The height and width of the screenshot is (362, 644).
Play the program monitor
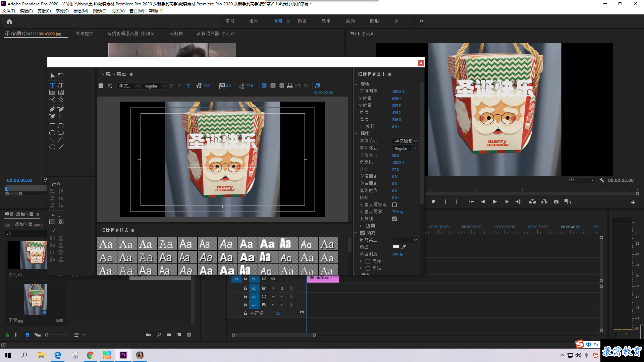[494, 202]
